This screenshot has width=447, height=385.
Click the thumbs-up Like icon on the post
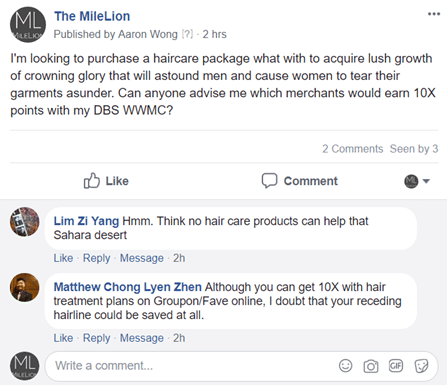(x=92, y=181)
